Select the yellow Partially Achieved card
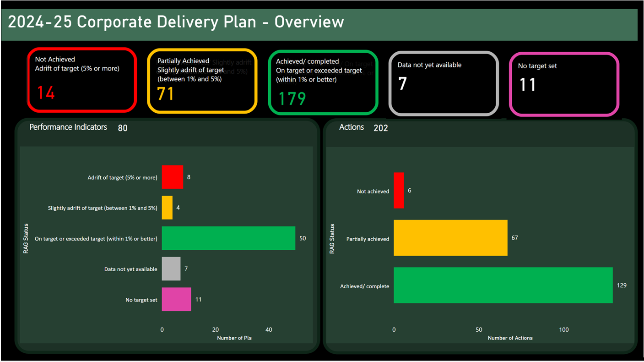This screenshot has height=362, width=644. [202, 81]
